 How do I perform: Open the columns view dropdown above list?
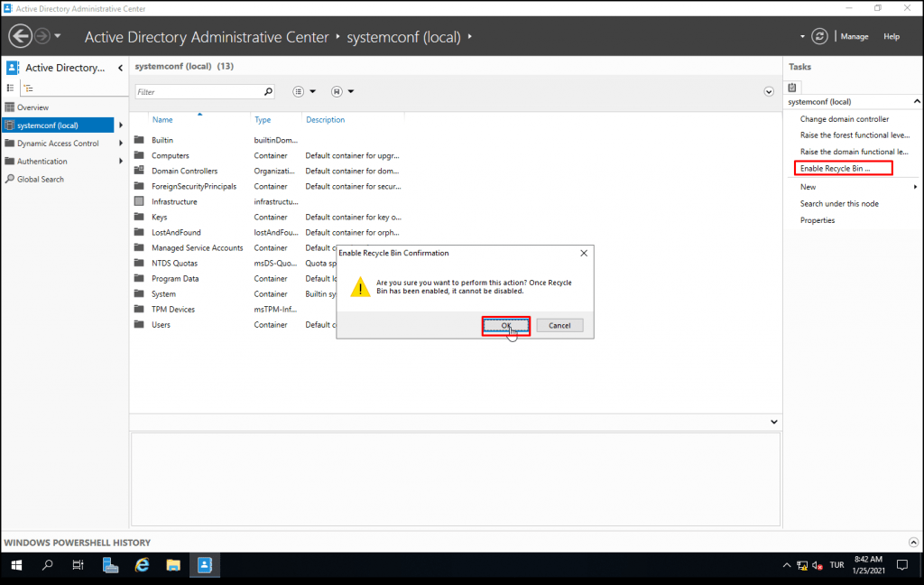click(298, 91)
